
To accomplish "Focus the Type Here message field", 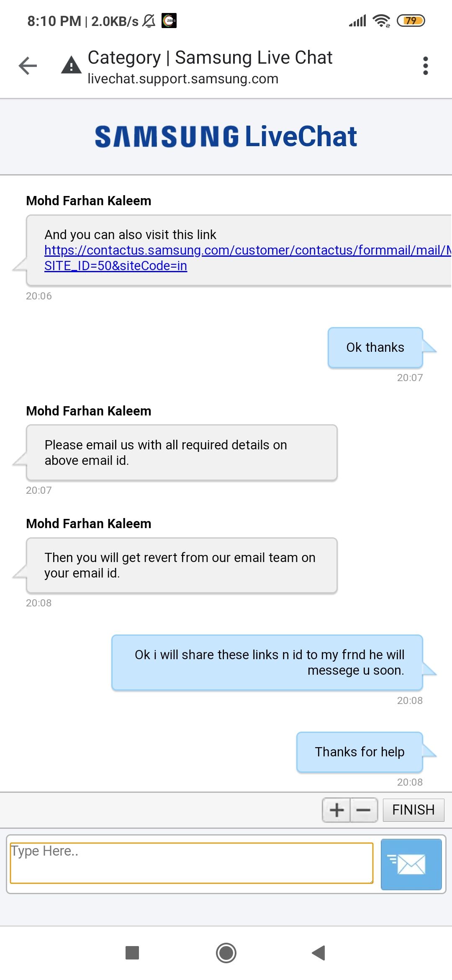I will (191, 863).
